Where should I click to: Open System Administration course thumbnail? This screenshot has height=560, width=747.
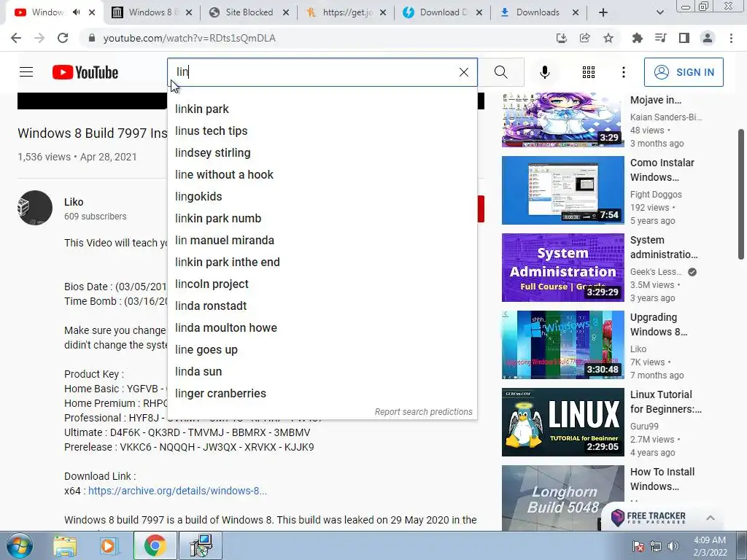[x=562, y=268]
